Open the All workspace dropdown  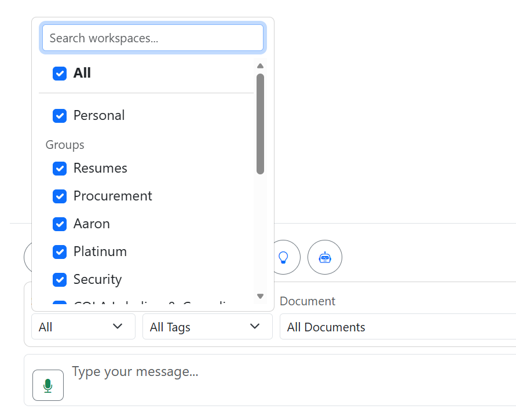[x=83, y=327]
